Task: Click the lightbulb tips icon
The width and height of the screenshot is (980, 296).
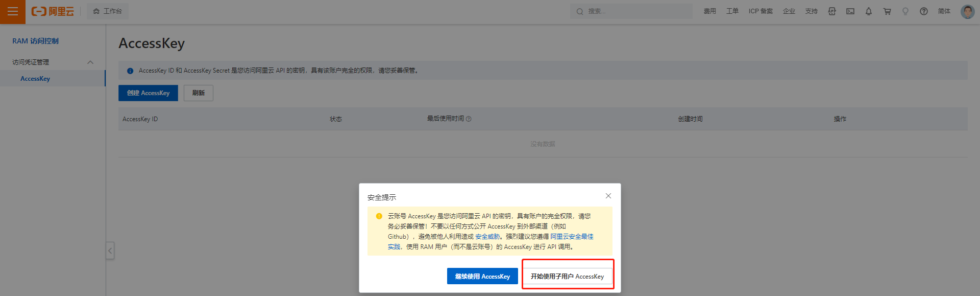Action: click(x=905, y=11)
